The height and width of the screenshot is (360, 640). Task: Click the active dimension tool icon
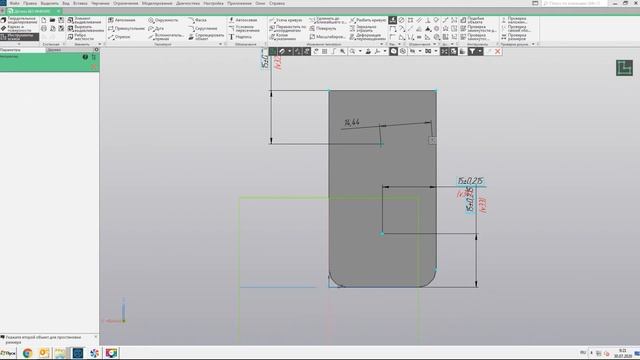point(392,20)
